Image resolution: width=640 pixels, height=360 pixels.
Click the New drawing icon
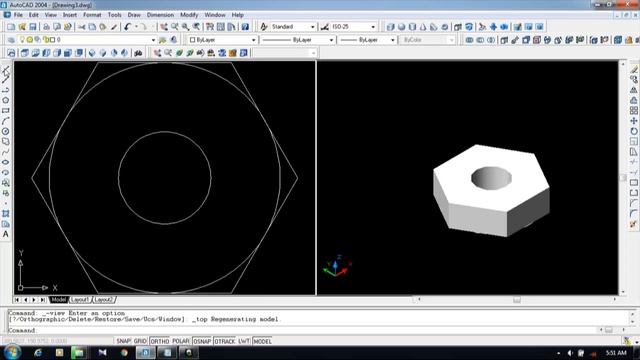11,27
